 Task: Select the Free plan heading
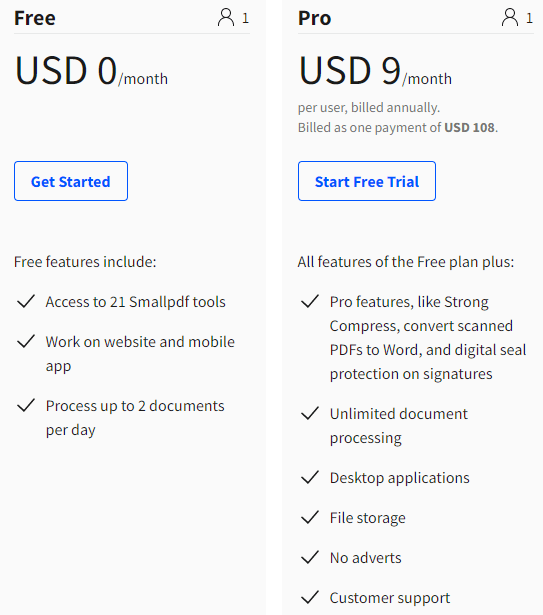click(x=35, y=18)
